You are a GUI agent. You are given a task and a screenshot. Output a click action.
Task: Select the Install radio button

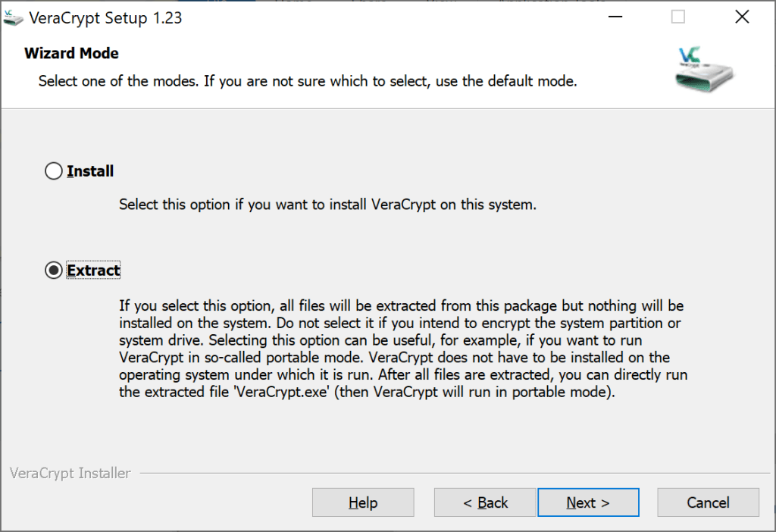pos(54,172)
